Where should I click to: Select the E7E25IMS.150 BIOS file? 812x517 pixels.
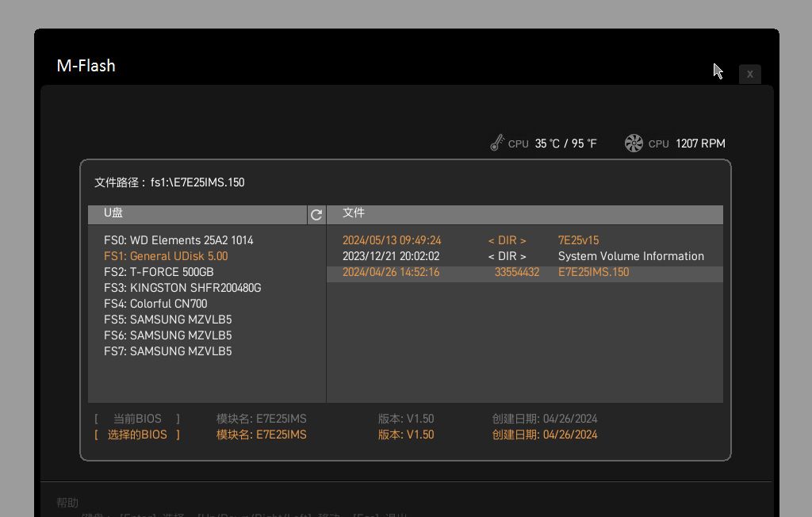525,273
